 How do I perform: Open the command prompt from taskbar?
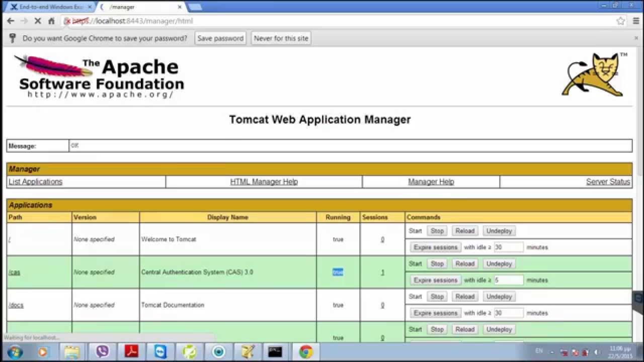pos(275,352)
